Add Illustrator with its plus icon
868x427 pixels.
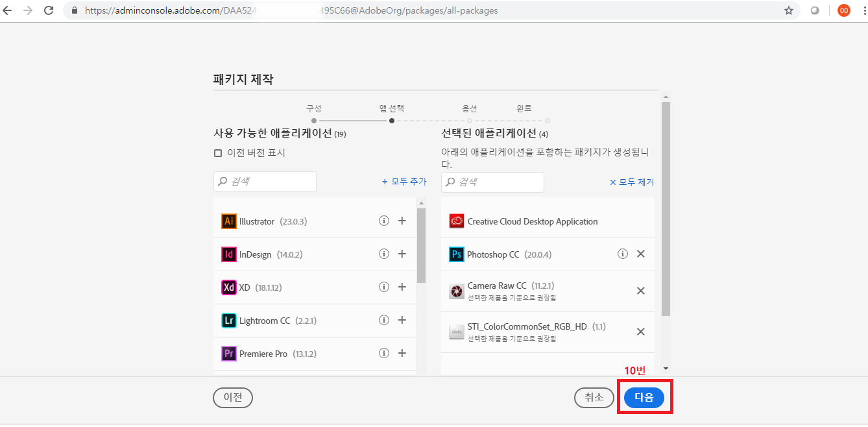(402, 221)
